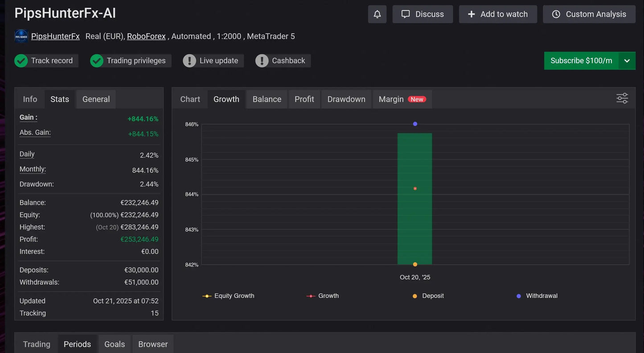644x353 pixels.
Task: Open the PipsHunterFx profile link
Action: [55, 36]
